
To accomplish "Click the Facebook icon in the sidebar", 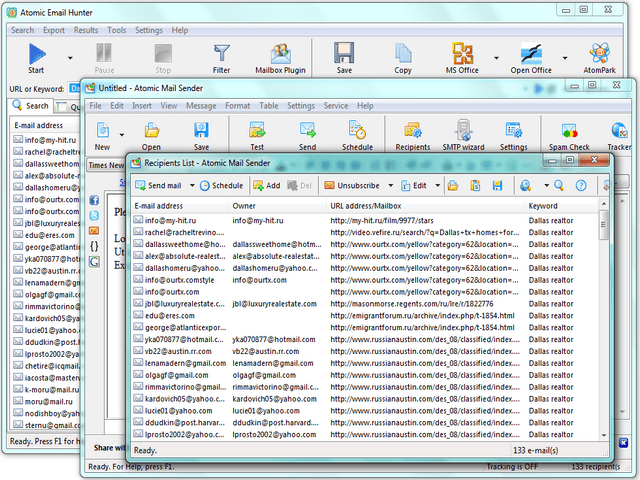I will [x=93, y=200].
